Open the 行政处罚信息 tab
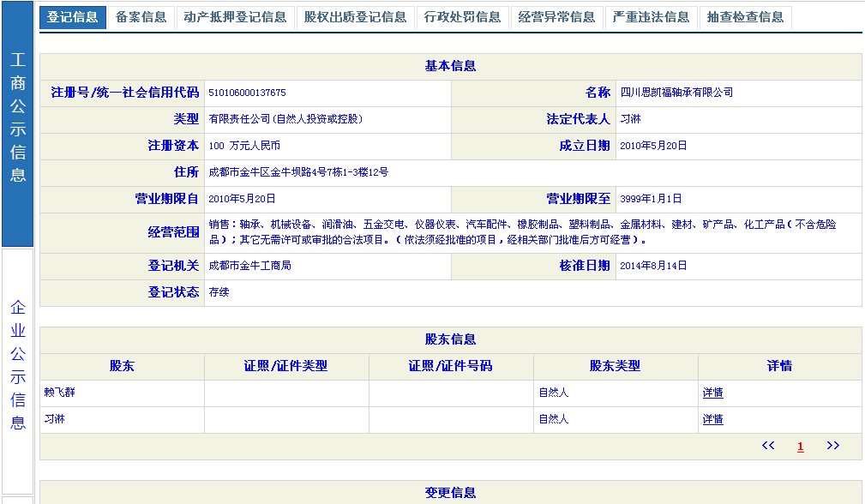The image size is (865, 504). tap(462, 17)
